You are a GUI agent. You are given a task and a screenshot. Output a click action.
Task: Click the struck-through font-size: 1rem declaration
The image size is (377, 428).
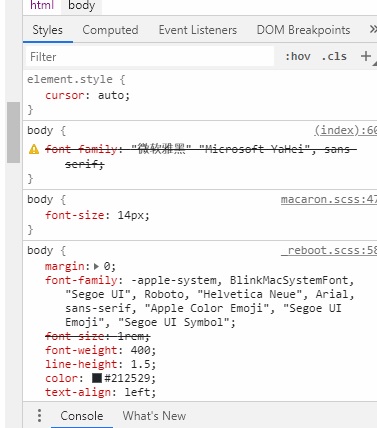point(97,336)
